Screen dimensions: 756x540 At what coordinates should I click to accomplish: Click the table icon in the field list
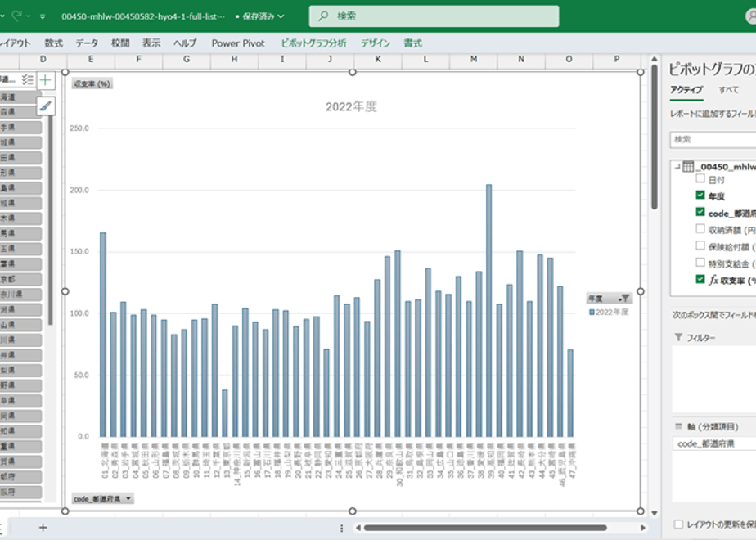[x=688, y=167]
